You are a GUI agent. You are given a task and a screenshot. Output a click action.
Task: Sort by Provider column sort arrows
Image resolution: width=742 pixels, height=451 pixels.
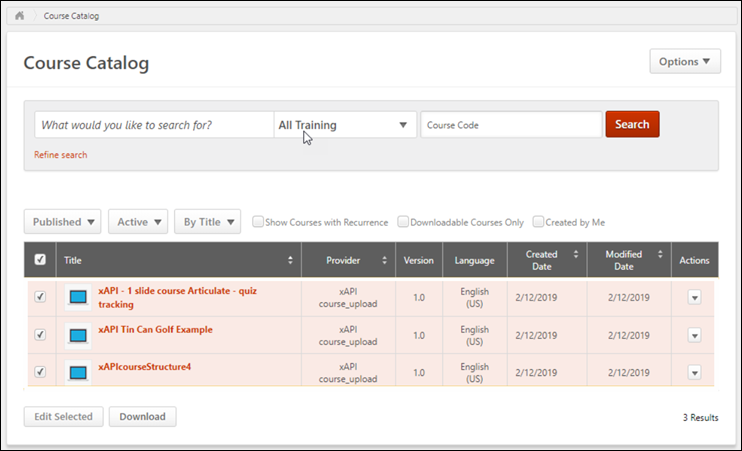point(385,260)
